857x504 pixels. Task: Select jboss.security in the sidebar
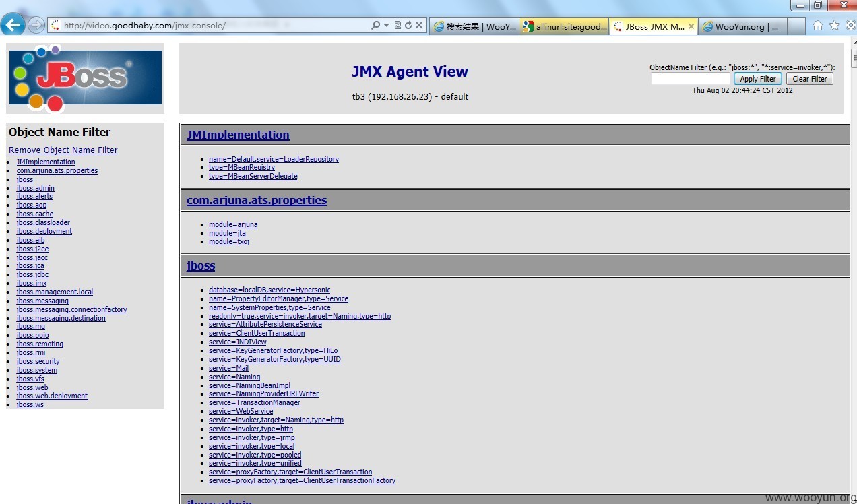pyautogui.click(x=38, y=361)
